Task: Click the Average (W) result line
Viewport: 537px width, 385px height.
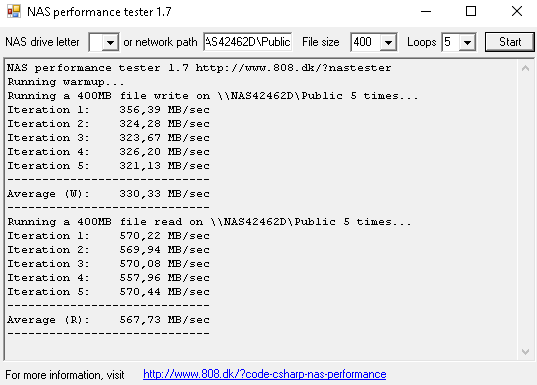Action: pos(108,194)
